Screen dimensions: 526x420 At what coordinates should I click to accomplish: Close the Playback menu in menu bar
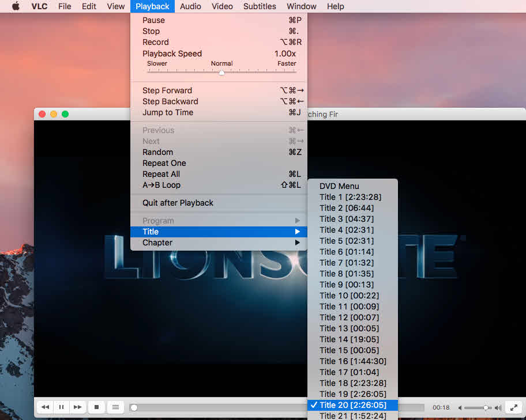(x=152, y=6)
